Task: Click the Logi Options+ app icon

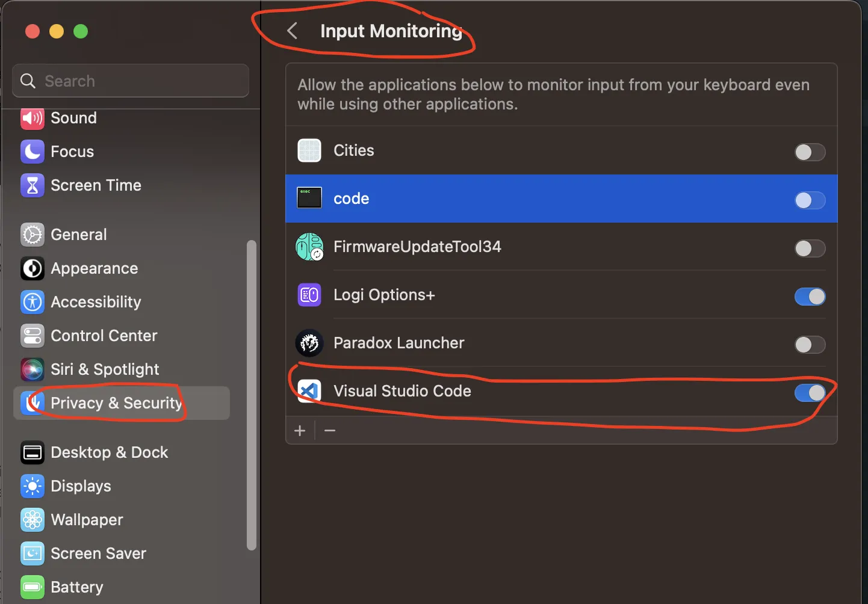Action: (309, 295)
